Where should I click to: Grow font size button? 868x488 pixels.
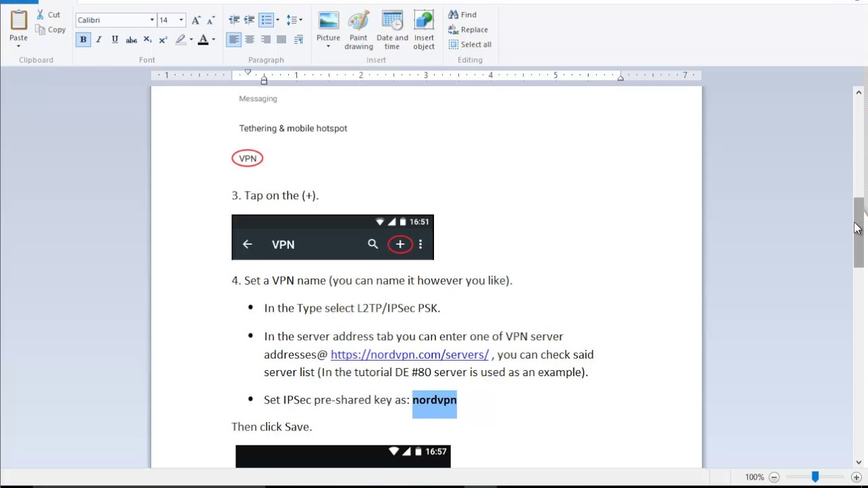[x=196, y=20]
